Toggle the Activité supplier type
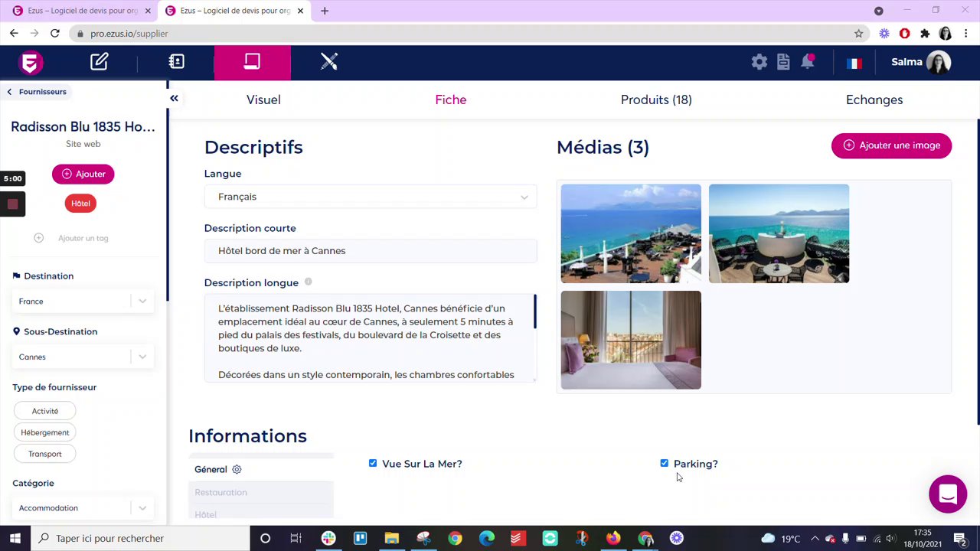Viewport: 980px width, 551px height. pyautogui.click(x=45, y=411)
